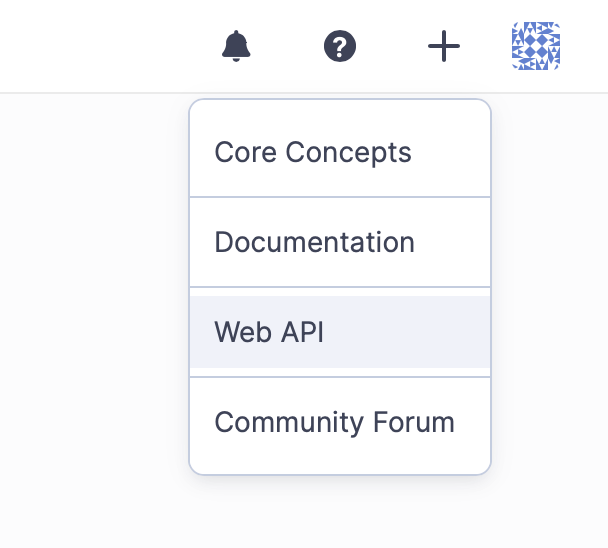Screen dimensions: 608x548
Task: Expand account options from pixel avatar
Action: [535, 46]
